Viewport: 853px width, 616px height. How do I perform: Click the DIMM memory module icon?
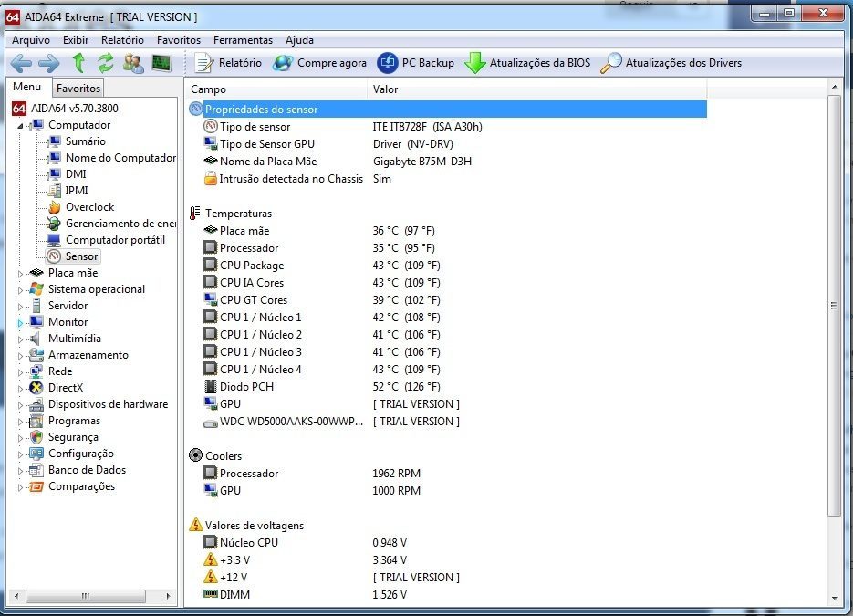tap(211, 594)
